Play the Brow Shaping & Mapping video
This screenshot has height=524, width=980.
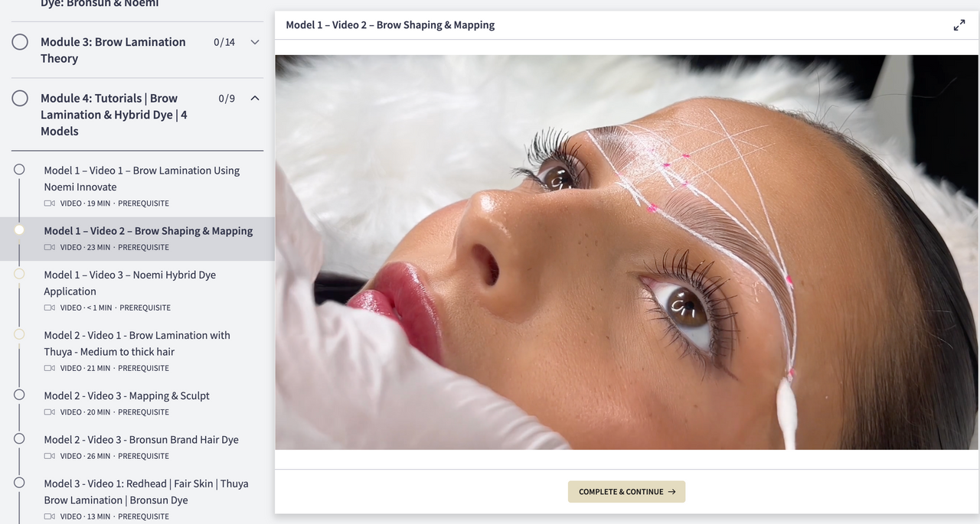(x=627, y=252)
